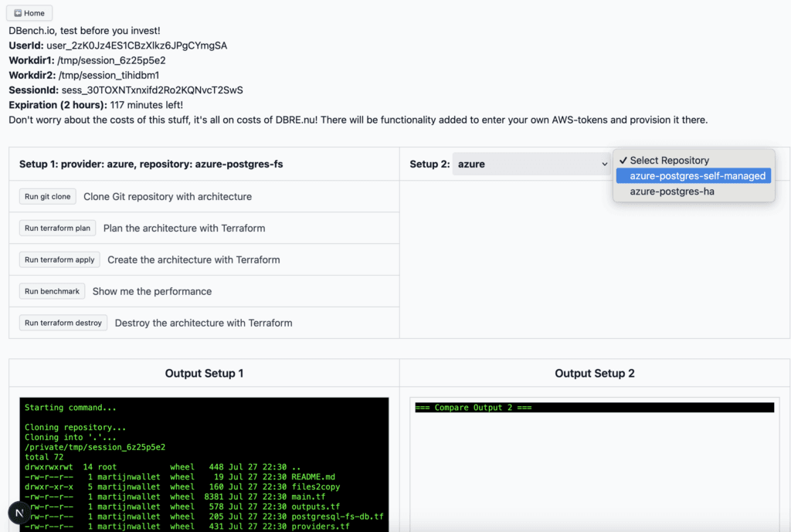Run git clone for Setup 1

click(x=48, y=197)
